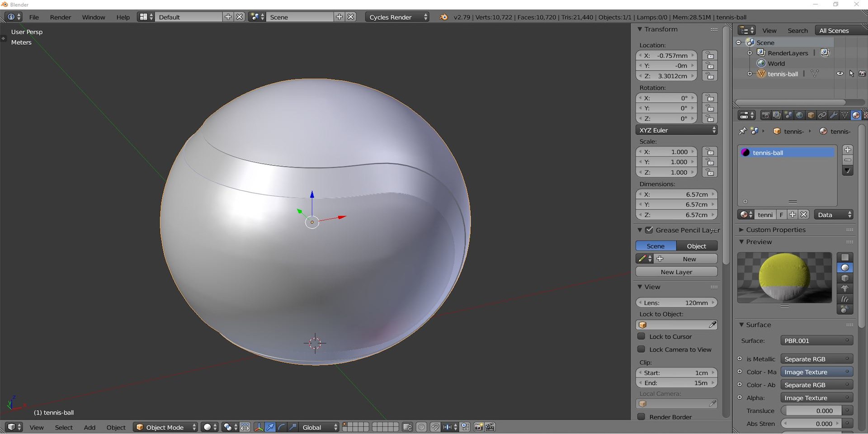Lock Location X with padlock toggle
Image resolution: width=868 pixels, height=434 pixels.
point(710,55)
